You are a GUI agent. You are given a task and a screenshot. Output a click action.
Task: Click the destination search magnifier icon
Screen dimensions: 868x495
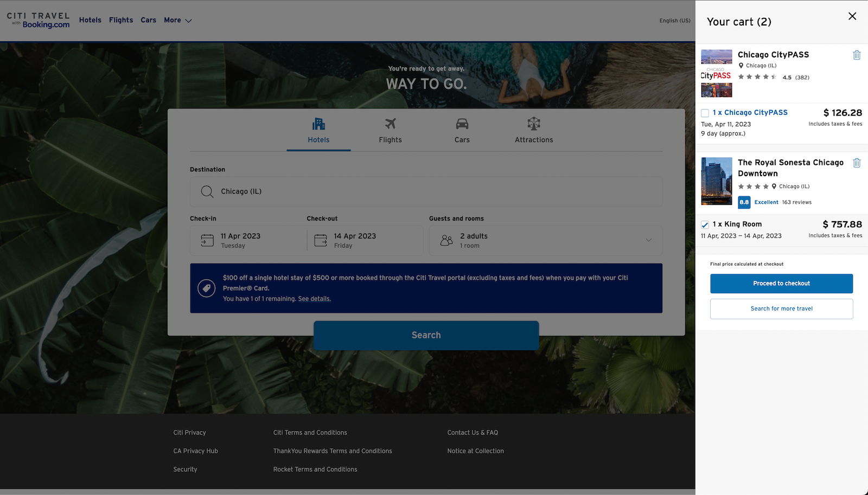207,191
